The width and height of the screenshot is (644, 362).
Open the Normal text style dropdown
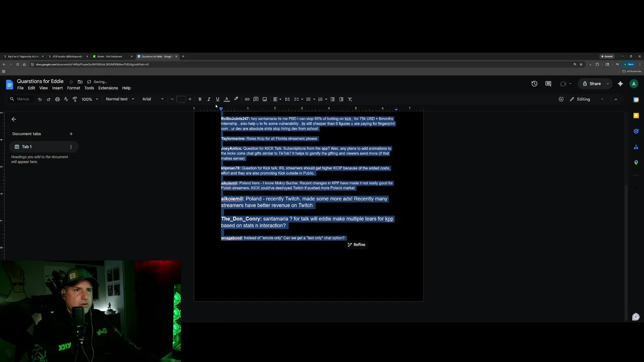(x=120, y=99)
